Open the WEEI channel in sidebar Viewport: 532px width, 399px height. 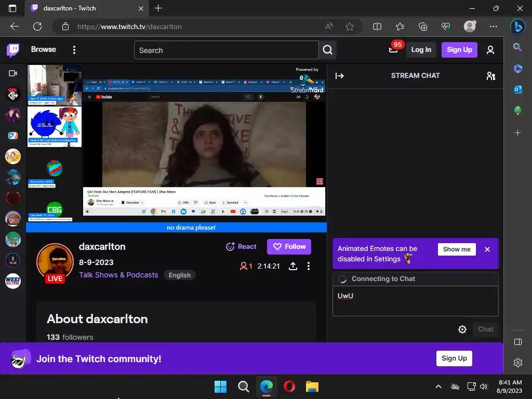click(13, 281)
